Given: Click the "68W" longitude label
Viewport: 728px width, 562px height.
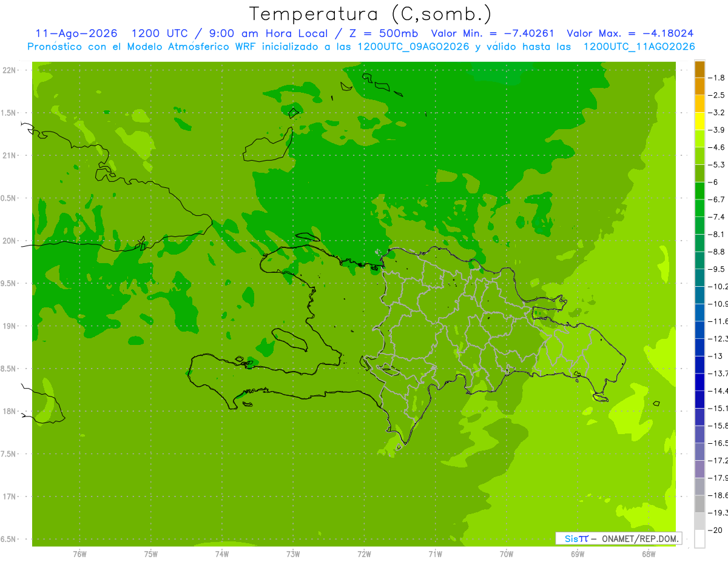Looking at the screenshot, I should (x=649, y=554).
